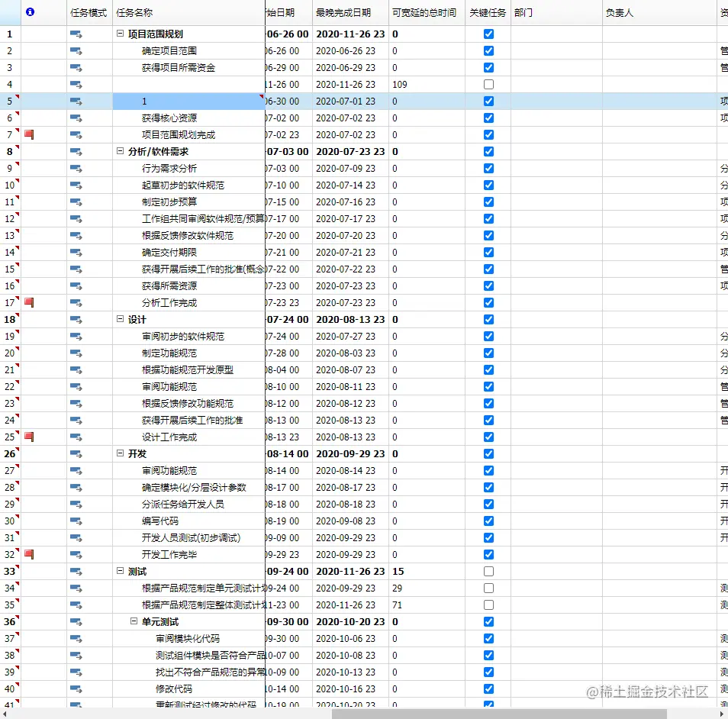Click the red milestone flag beside 设计工作完成

[28, 437]
